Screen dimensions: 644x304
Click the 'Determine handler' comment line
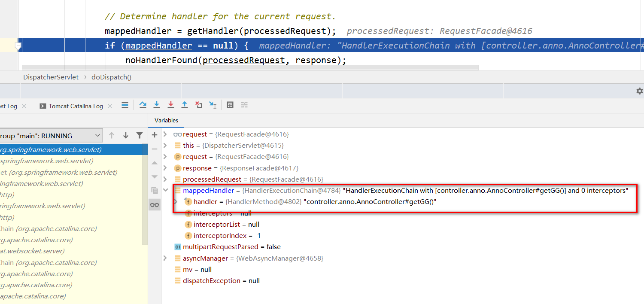point(220,16)
